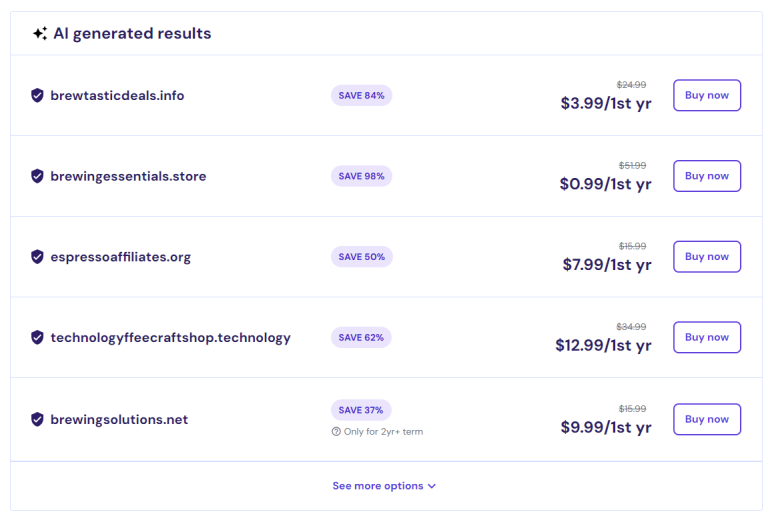The width and height of the screenshot is (768, 518).
Task: Click the question mark info icon
Action: [336, 432]
